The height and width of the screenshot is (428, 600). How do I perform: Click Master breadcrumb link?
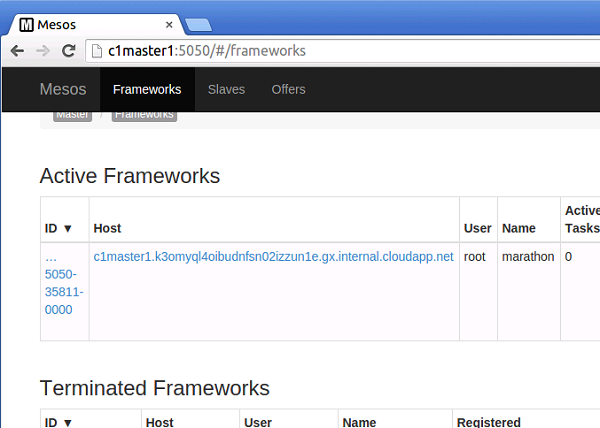(x=73, y=116)
